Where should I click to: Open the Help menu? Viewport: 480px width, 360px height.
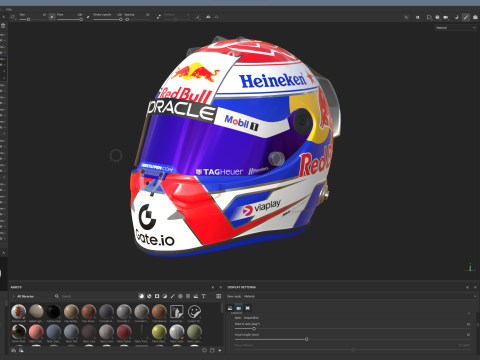9,9
